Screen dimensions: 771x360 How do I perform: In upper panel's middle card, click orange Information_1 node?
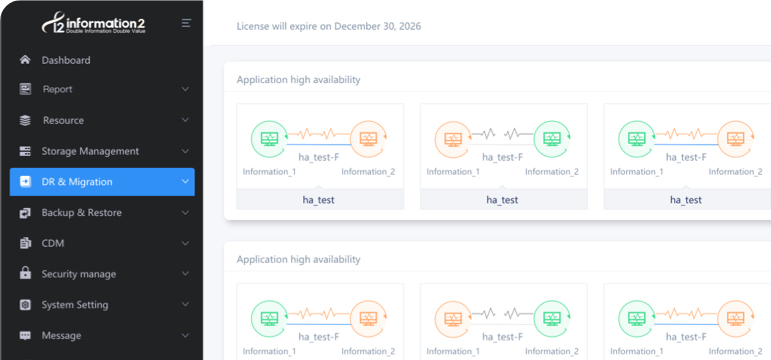click(x=453, y=140)
